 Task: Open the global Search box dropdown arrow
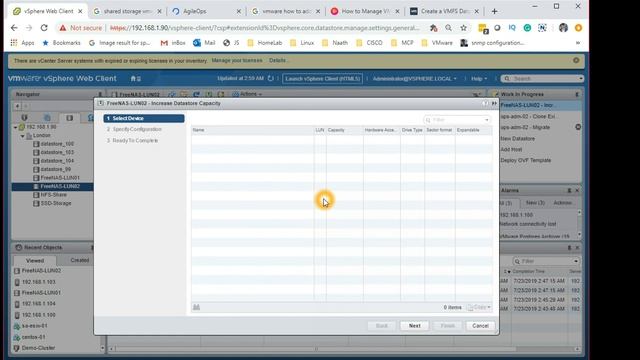click(x=580, y=78)
